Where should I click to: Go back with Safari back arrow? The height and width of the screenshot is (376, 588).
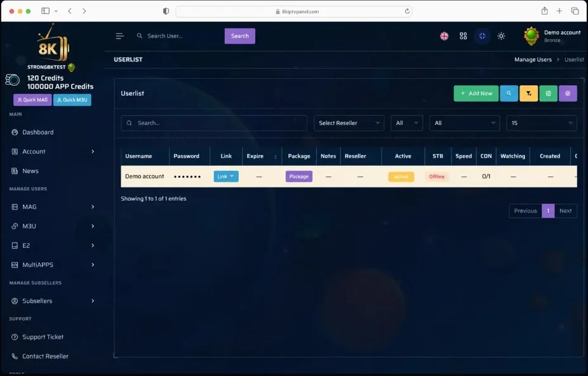point(70,11)
